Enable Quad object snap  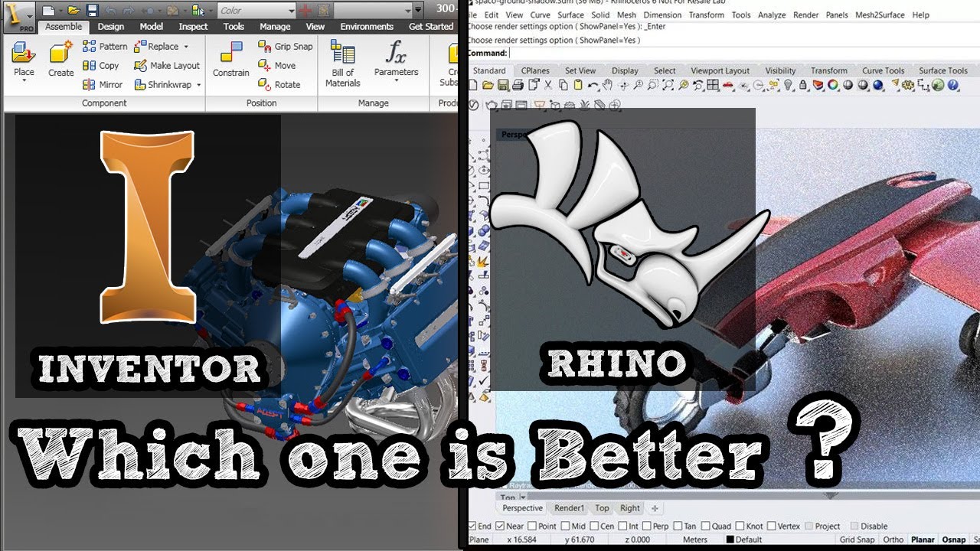point(706,526)
